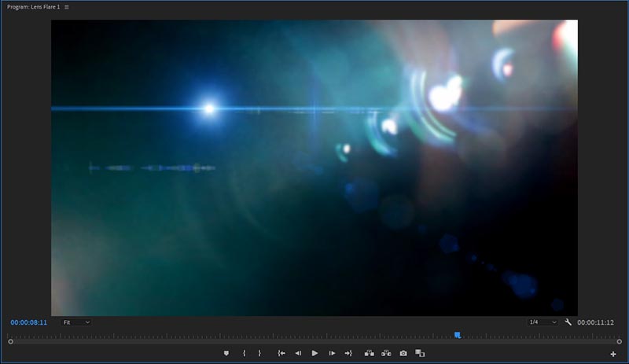Open the Comparison View button
The height and width of the screenshot is (364, 629).
(x=420, y=353)
